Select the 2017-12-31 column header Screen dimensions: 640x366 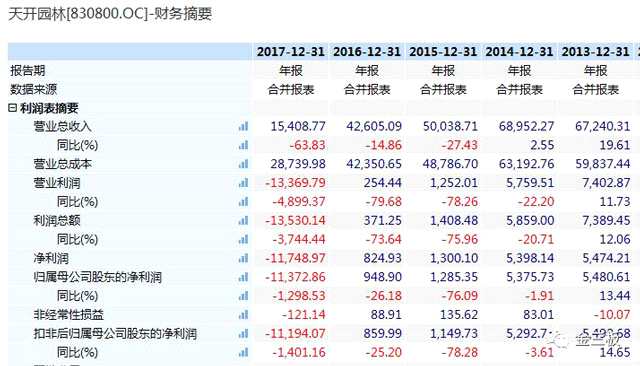(291, 52)
